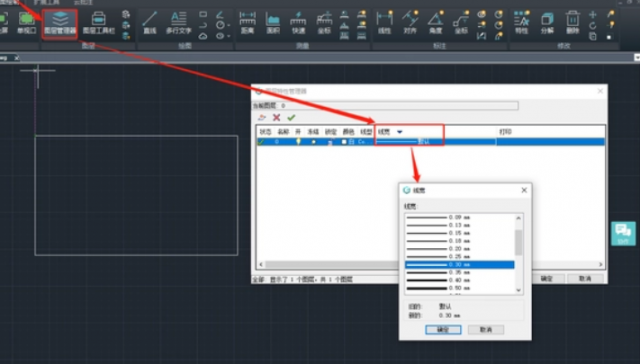Select the 线性 linear dimension tool

pos(384,23)
